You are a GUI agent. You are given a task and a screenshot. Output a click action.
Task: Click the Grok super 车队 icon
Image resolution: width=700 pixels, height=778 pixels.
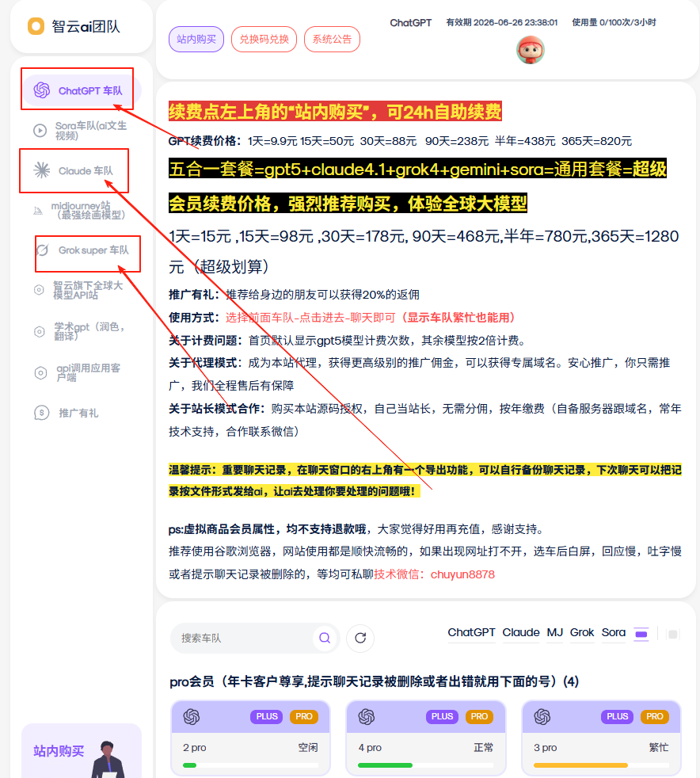[x=43, y=250]
